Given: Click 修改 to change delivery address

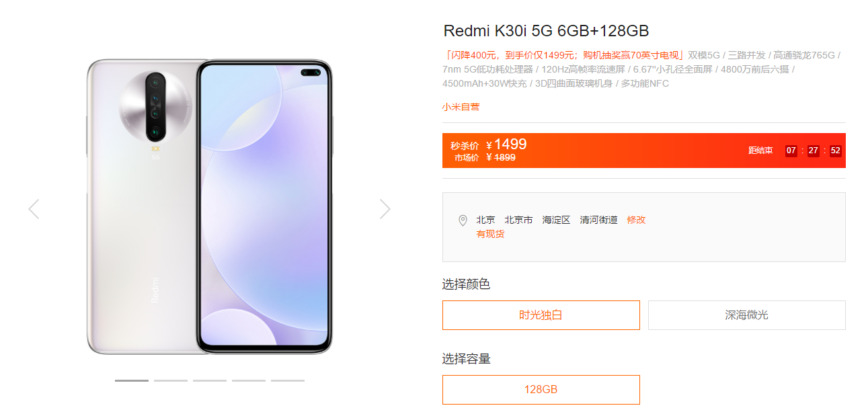Looking at the screenshot, I should pyautogui.click(x=636, y=220).
